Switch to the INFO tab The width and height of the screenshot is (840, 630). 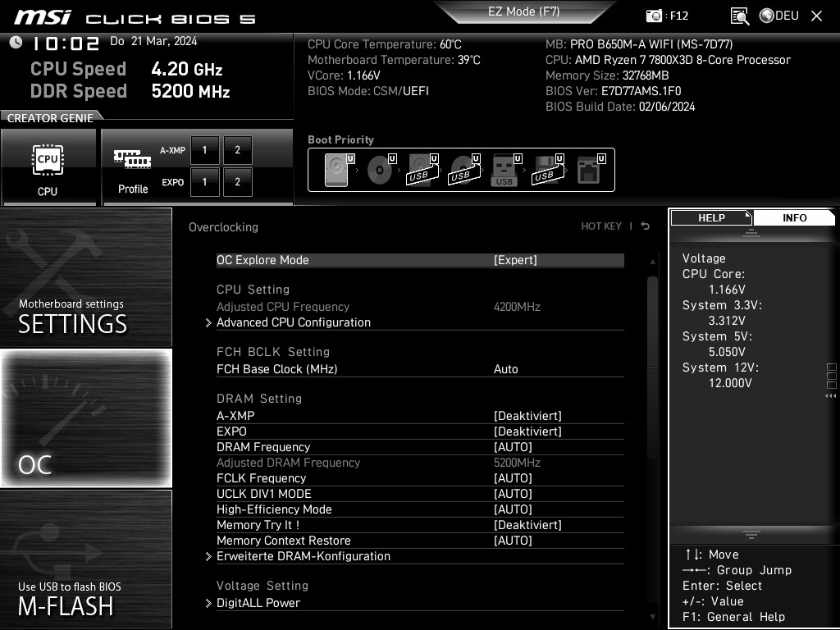click(x=794, y=217)
